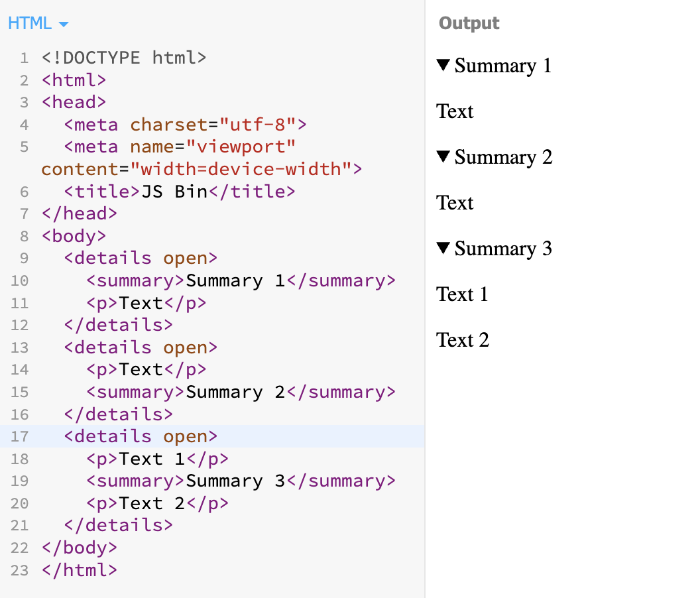
Task: Click the "Summary 1" text in output
Action: (x=502, y=66)
